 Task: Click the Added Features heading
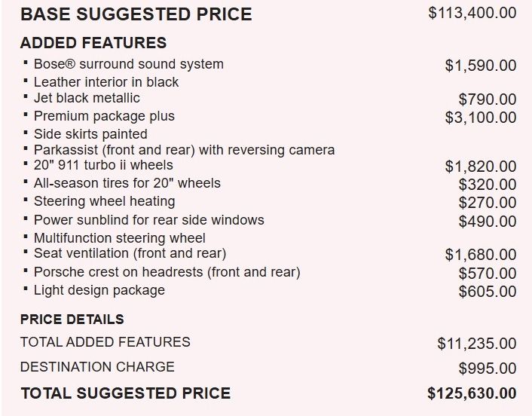(x=93, y=43)
